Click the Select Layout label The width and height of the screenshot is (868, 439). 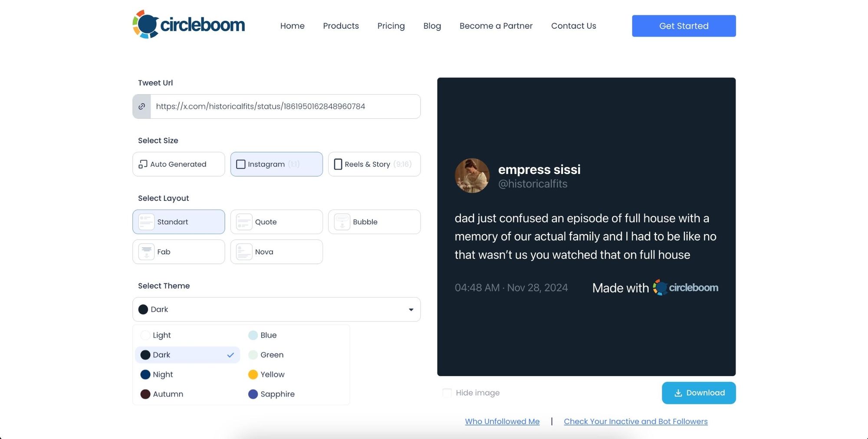point(164,198)
